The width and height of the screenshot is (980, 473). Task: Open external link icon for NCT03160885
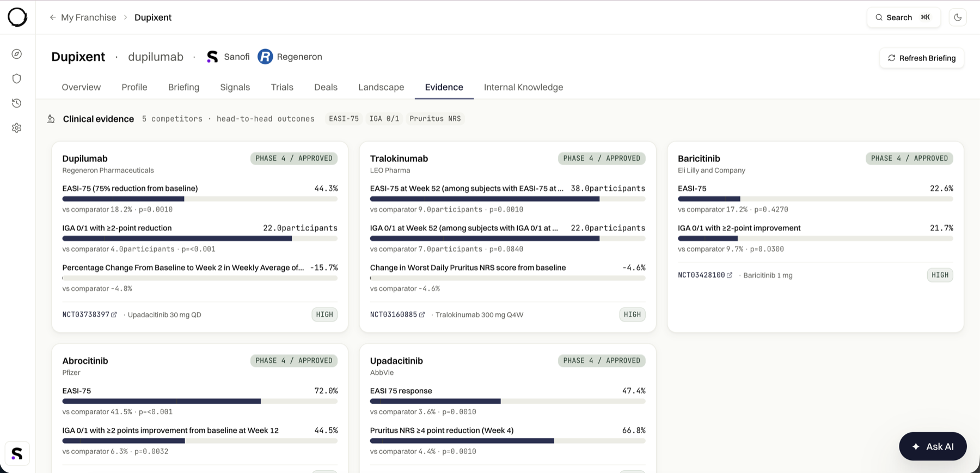[x=422, y=315]
